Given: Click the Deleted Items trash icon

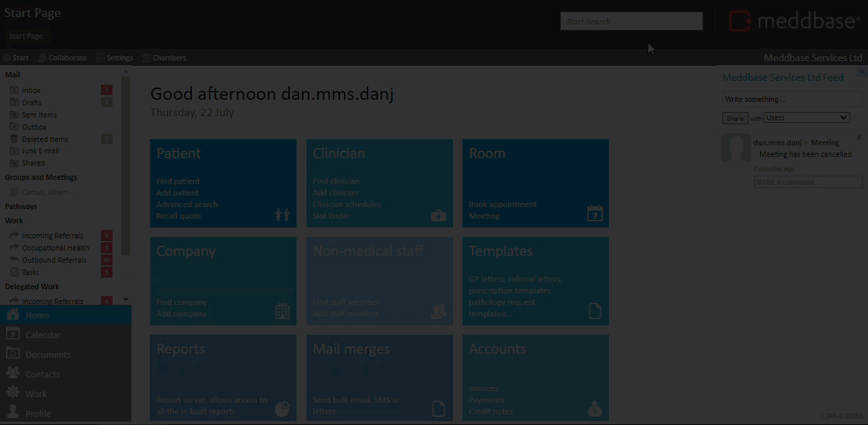Looking at the screenshot, I should [x=14, y=139].
